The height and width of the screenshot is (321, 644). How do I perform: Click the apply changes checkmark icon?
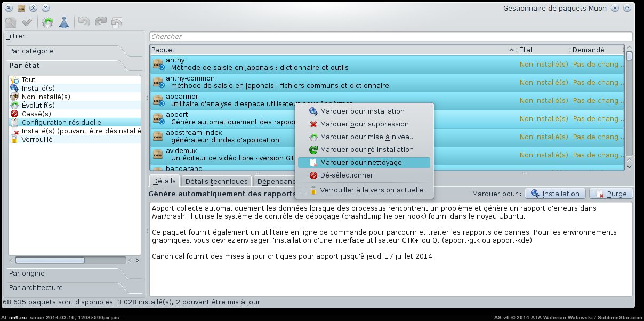tap(27, 22)
